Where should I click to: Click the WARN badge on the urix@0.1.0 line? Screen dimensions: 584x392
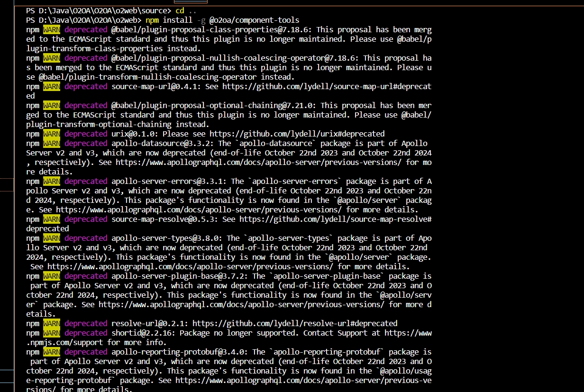pos(52,134)
